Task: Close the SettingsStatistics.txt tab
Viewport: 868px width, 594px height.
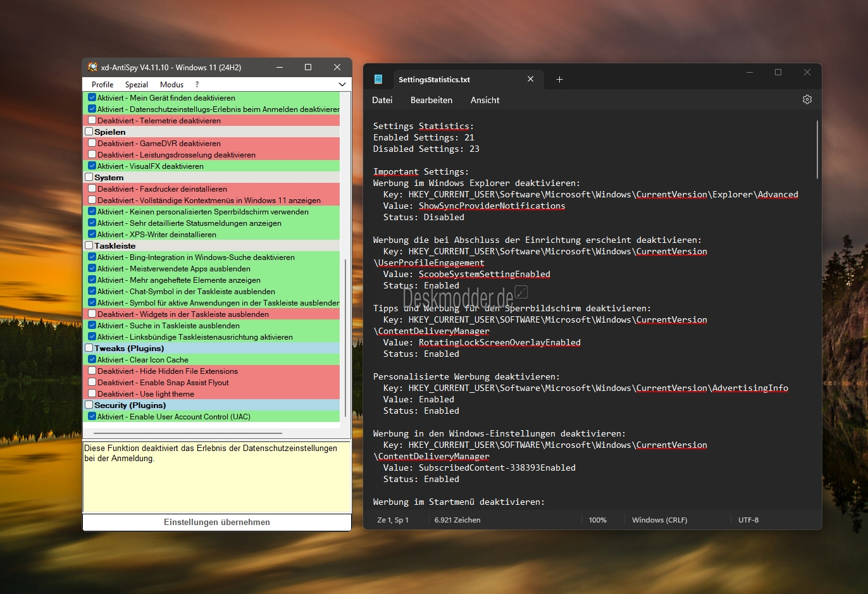Action: [x=530, y=79]
